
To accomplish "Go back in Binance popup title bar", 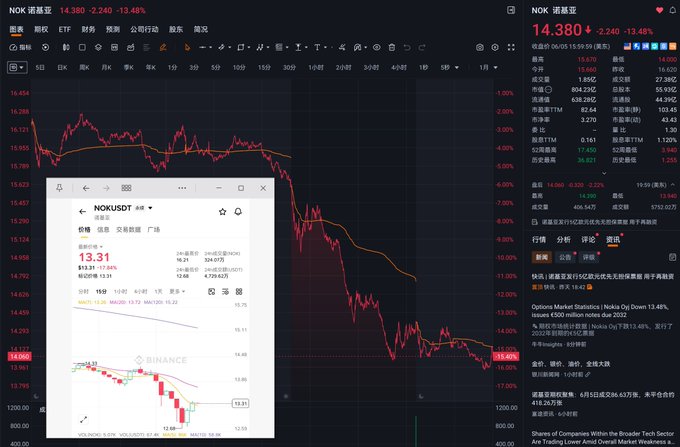I will (86, 188).
